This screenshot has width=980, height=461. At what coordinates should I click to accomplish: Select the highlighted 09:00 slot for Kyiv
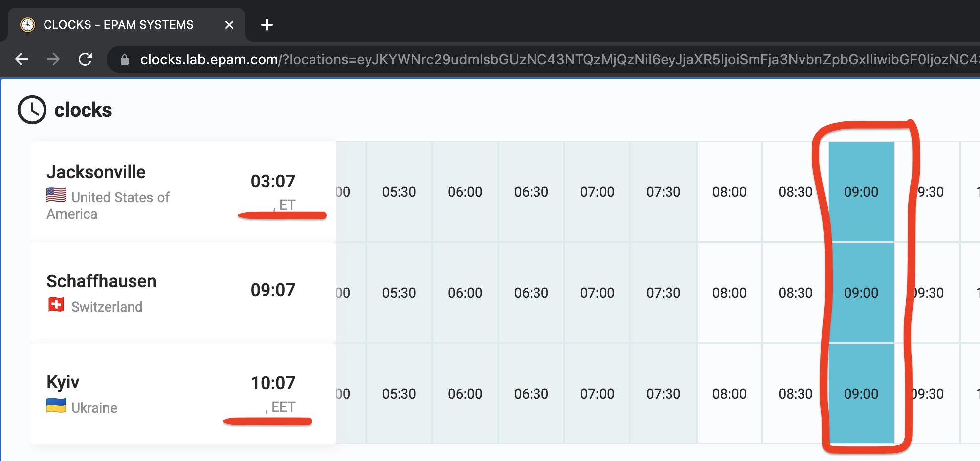861,394
